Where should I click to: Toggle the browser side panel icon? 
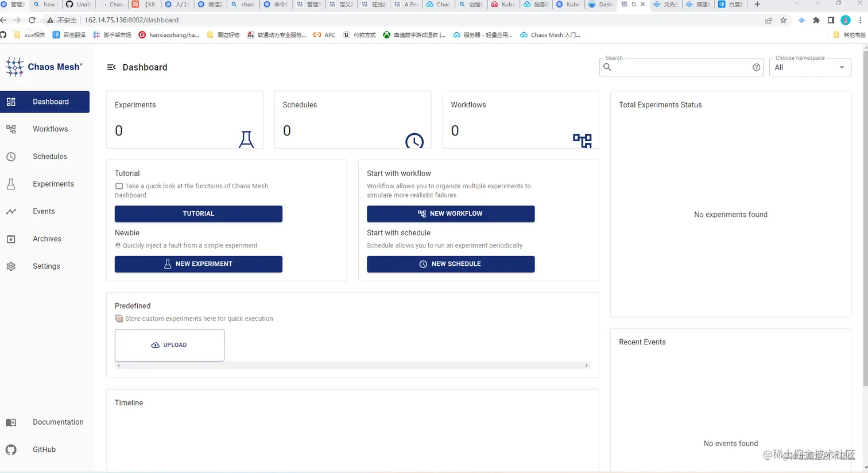tap(831, 20)
